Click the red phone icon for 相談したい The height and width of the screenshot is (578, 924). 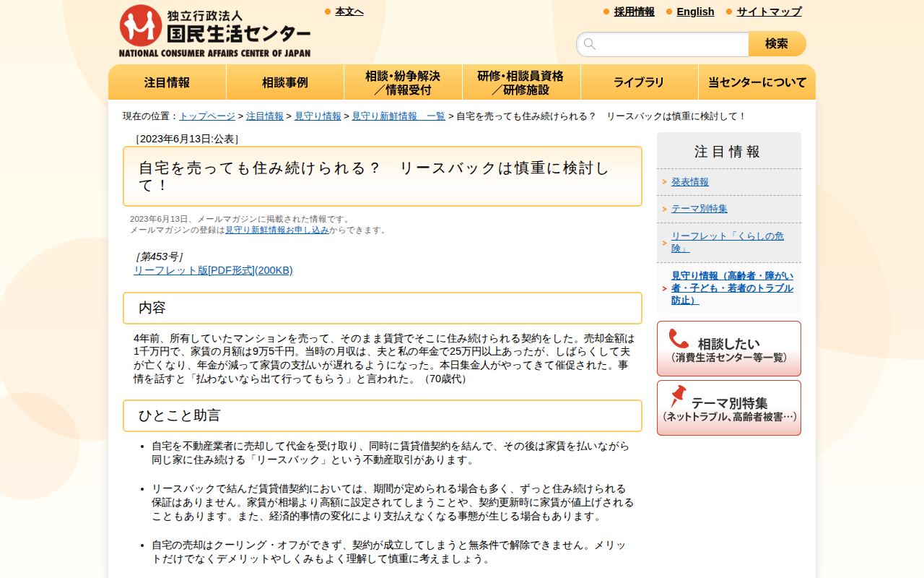point(679,339)
